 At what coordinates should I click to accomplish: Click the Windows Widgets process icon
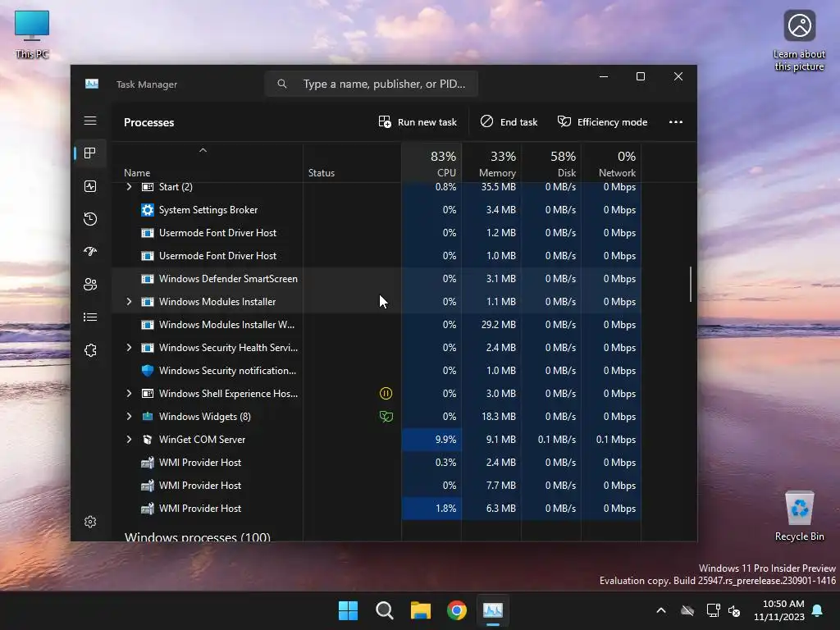(x=148, y=416)
